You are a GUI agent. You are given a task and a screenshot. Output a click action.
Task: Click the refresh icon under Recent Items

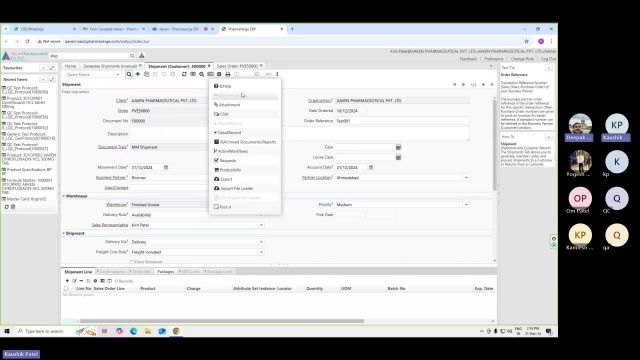pos(7,207)
